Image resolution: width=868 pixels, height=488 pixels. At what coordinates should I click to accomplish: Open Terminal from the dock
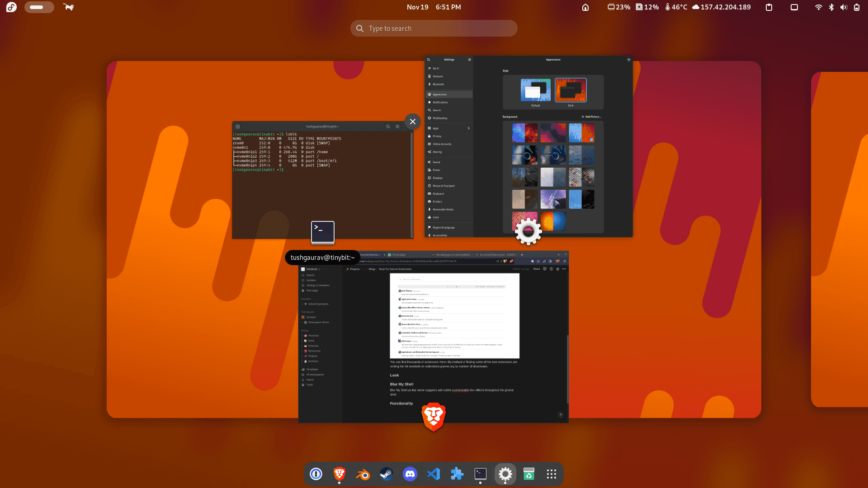click(x=481, y=474)
